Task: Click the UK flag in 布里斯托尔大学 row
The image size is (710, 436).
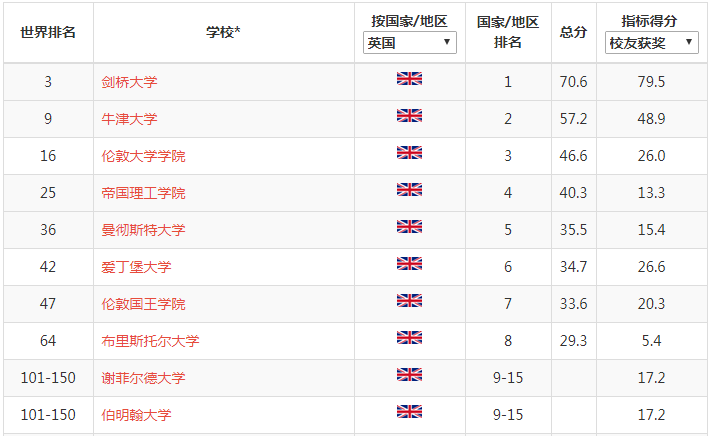Action: (x=409, y=337)
